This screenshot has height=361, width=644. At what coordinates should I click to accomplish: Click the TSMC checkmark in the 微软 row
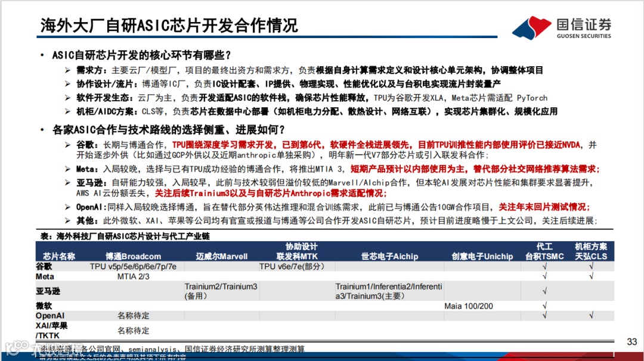[x=544, y=305]
